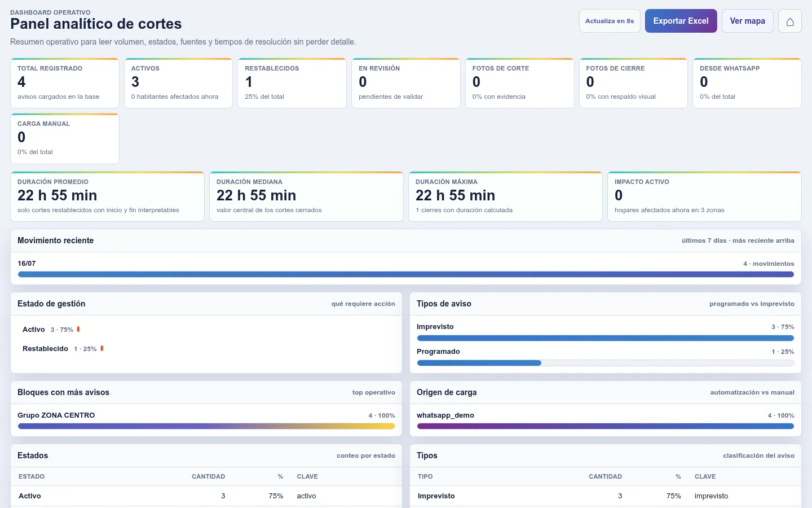Open the Activos summary card
Image resolution: width=812 pixels, height=508 pixels.
[178, 83]
